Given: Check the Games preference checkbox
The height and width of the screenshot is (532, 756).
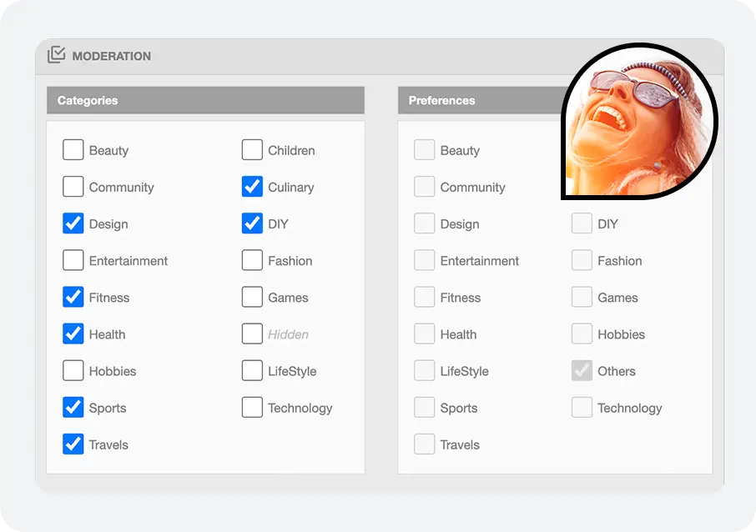Looking at the screenshot, I should [582, 297].
